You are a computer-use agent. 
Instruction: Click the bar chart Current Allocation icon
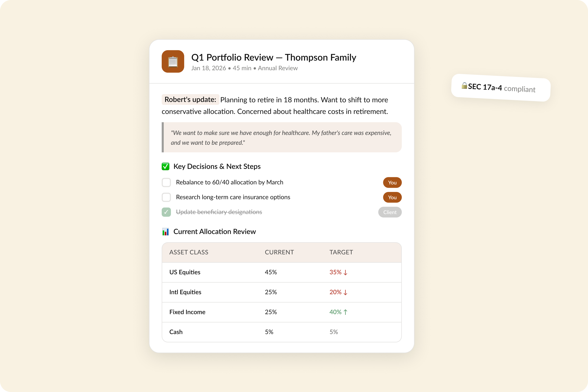click(166, 232)
